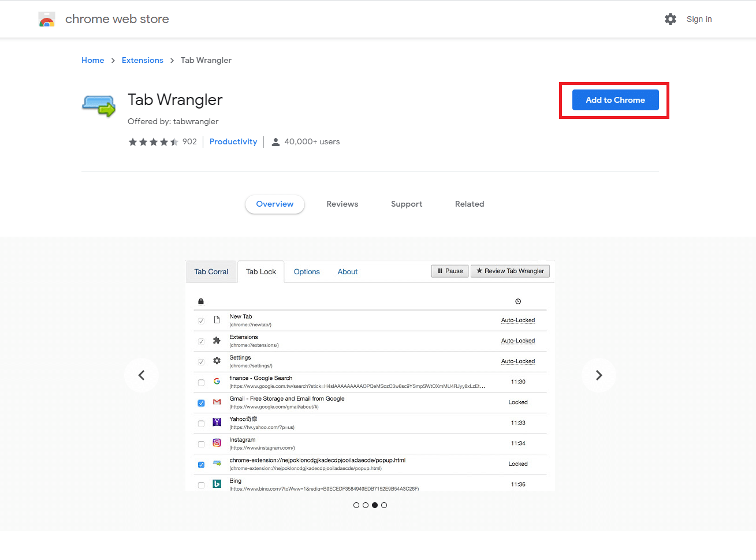The height and width of the screenshot is (560, 756).
Task: Click the New Tab row's Auto-Locked label
Action: point(518,320)
